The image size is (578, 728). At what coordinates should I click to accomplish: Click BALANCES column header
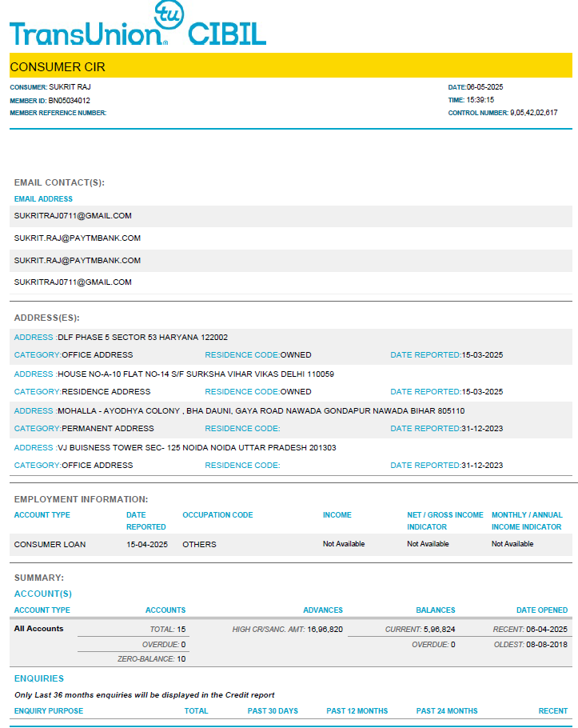pyautogui.click(x=436, y=610)
